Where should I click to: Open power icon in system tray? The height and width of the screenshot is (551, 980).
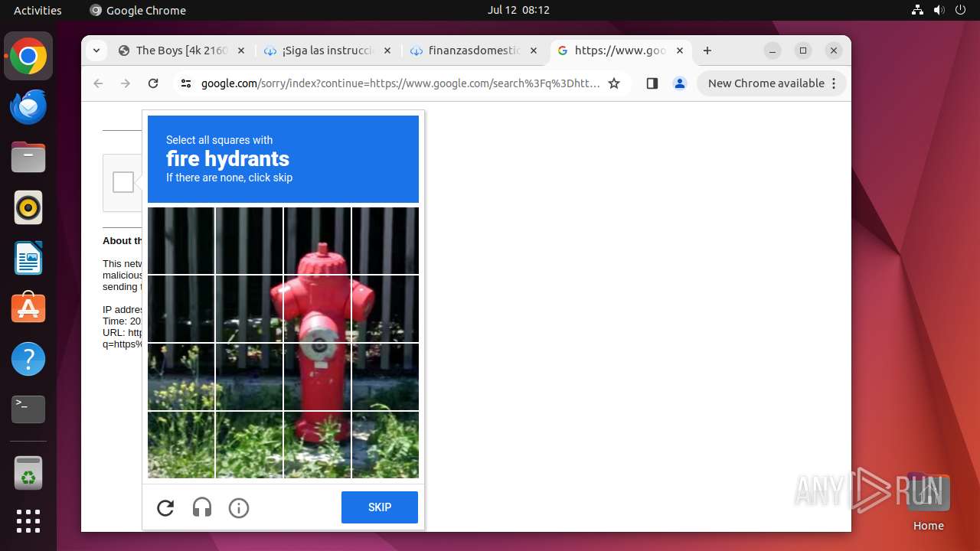pos(960,10)
